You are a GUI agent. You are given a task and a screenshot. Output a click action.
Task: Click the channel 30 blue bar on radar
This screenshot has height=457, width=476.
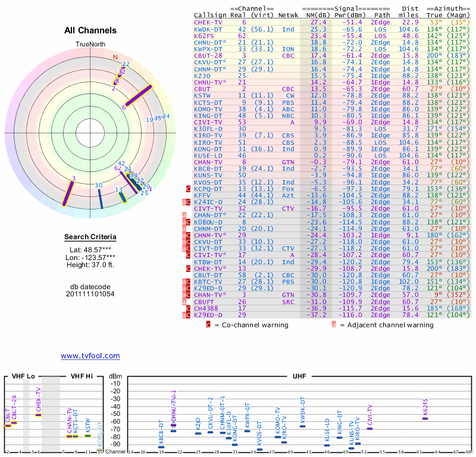tap(100, 198)
